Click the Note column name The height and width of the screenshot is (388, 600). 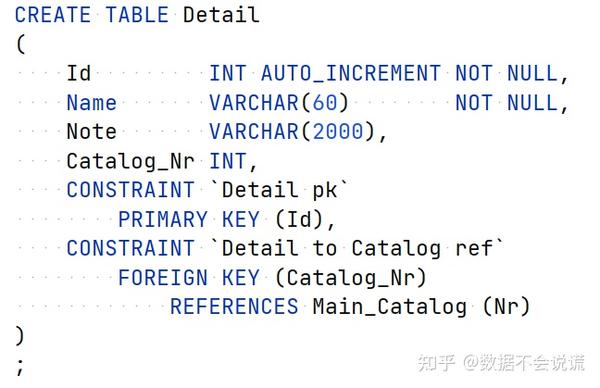pos(91,132)
